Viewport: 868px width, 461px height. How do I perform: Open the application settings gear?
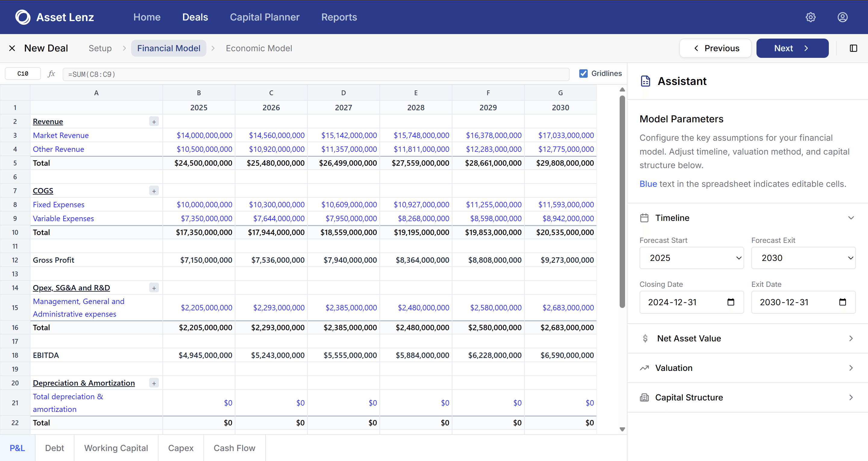pyautogui.click(x=811, y=17)
